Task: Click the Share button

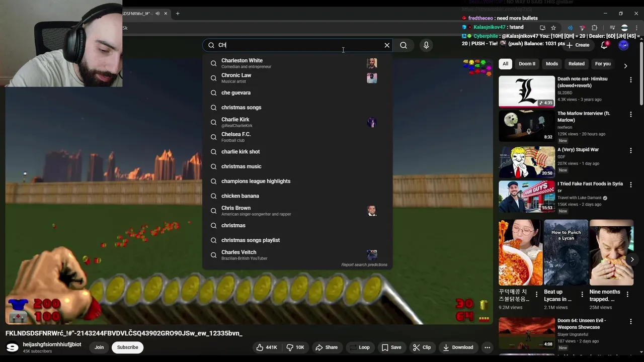Action: click(327, 347)
